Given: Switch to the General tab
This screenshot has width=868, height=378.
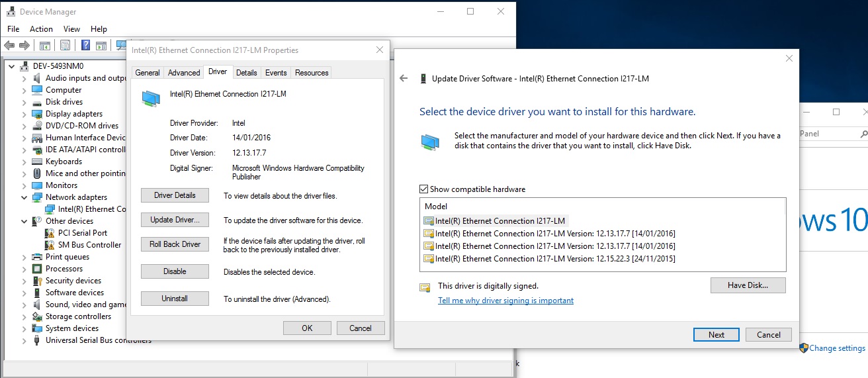Looking at the screenshot, I should pyautogui.click(x=148, y=73).
